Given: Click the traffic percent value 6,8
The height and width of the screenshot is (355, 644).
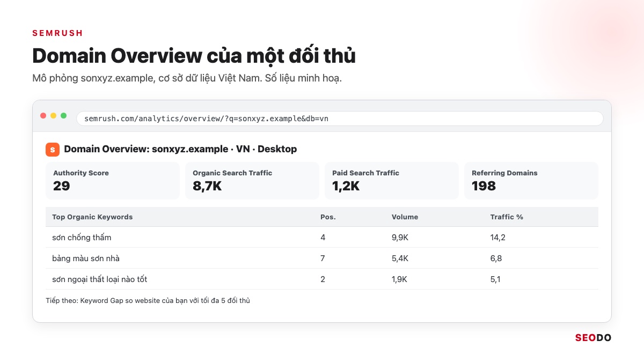Looking at the screenshot, I should 496,258.
